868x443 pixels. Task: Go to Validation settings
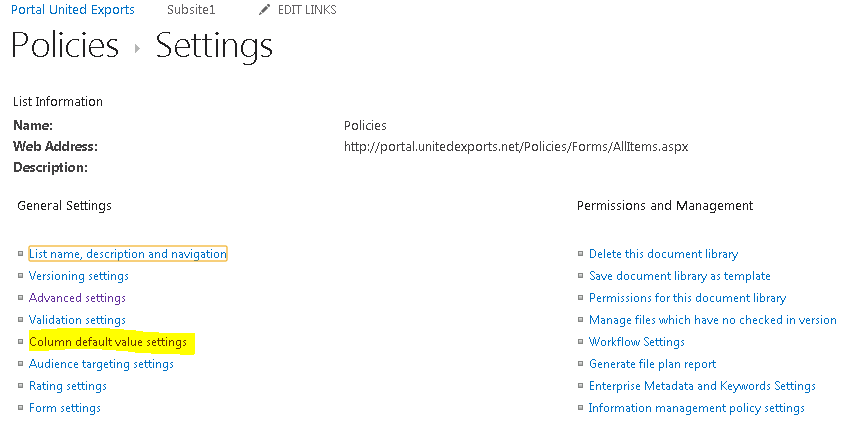[77, 320]
